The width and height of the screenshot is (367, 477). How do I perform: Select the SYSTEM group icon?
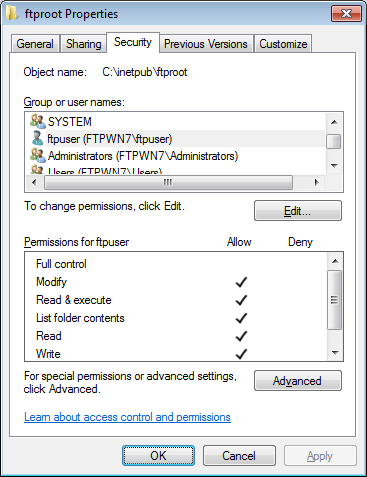pyautogui.click(x=37, y=121)
